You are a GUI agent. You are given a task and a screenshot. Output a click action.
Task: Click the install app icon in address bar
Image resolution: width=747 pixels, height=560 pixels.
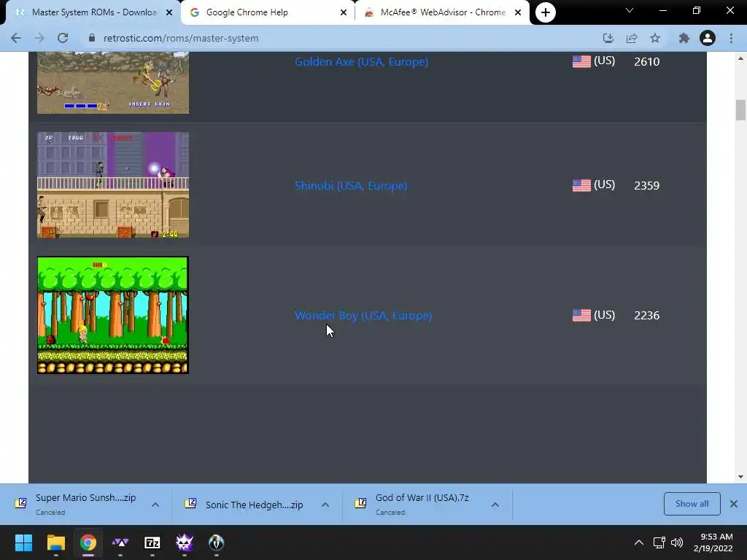point(608,38)
